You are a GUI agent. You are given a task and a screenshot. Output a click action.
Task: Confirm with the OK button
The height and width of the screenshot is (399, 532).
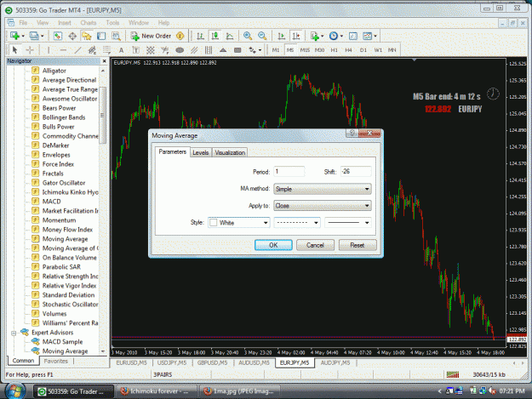[273, 245]
